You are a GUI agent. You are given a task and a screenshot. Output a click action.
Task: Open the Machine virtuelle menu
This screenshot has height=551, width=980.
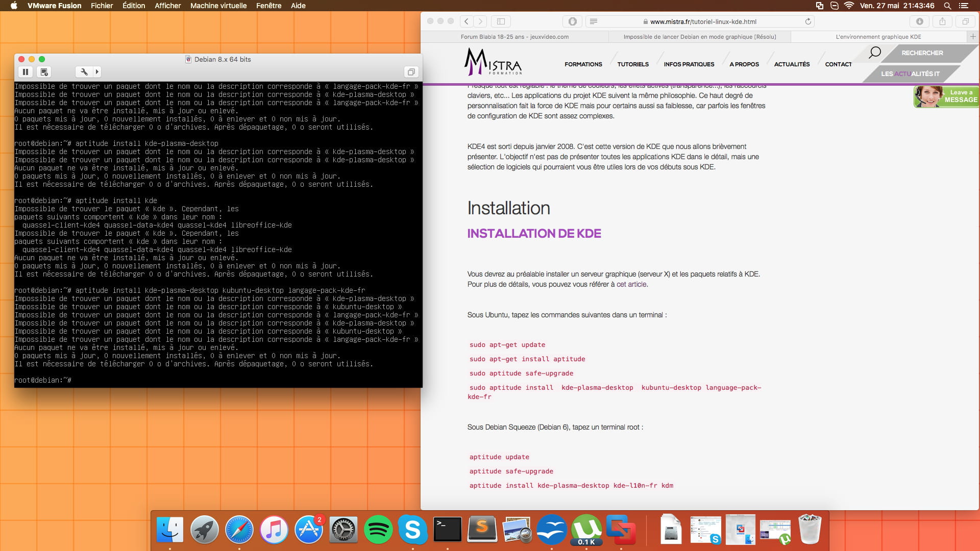pos(218,6)
